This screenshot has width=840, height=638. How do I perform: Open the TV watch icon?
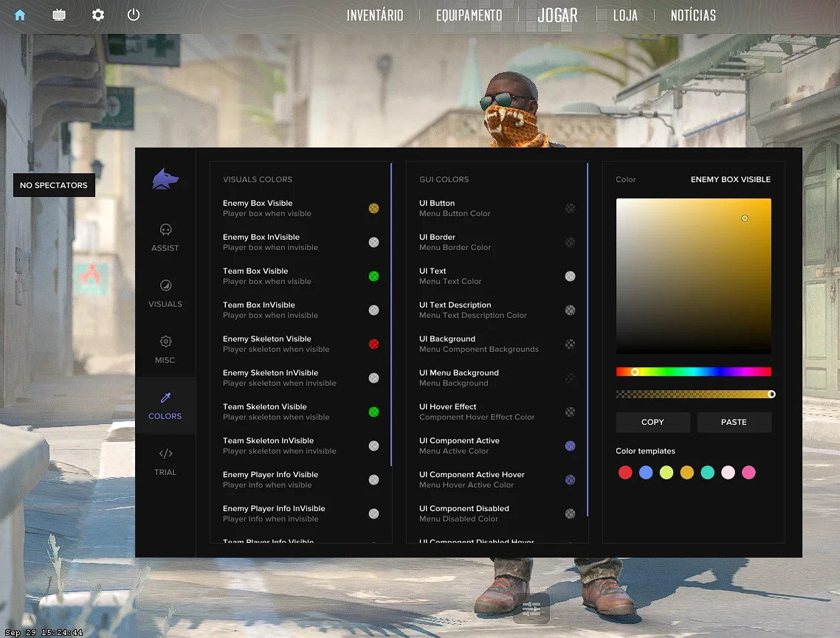59,15
